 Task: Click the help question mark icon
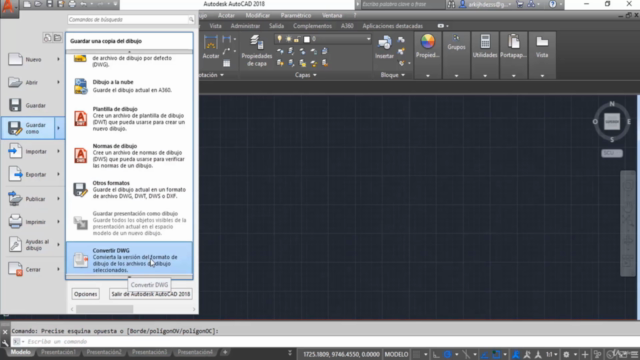[552, 4]
